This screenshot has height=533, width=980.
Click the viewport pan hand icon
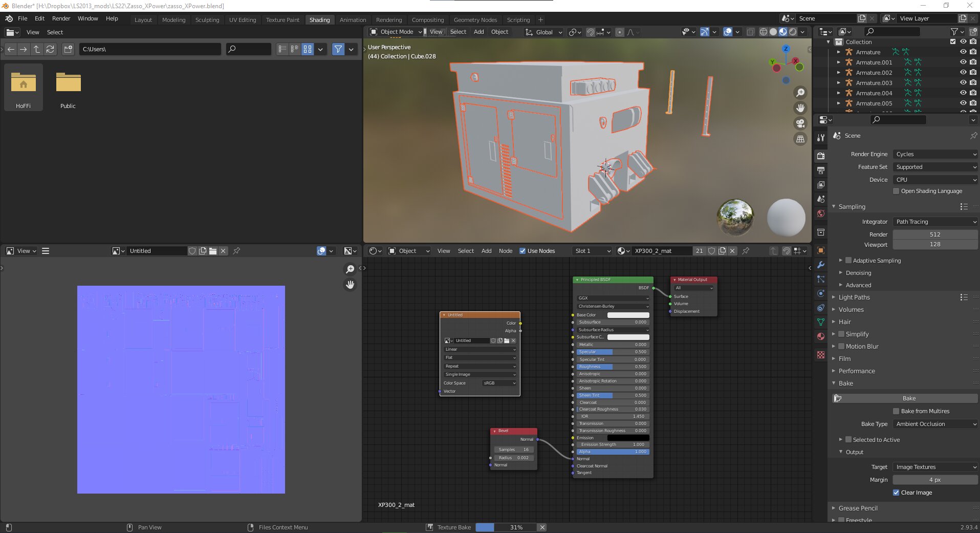[800, 108]
